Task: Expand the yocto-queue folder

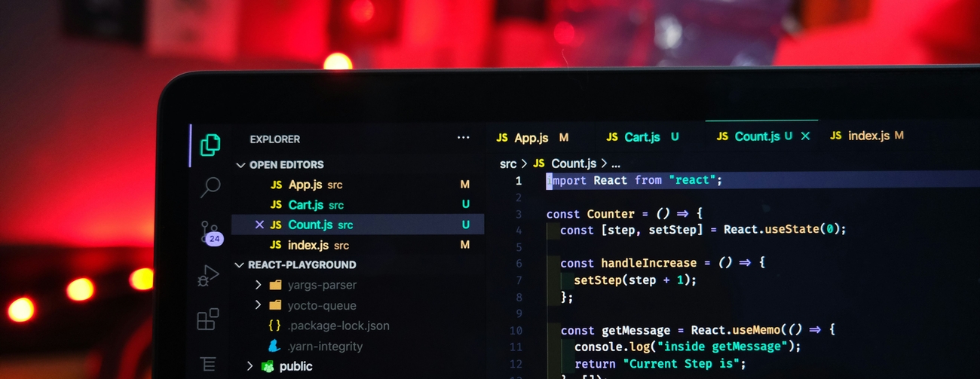Action: tap(258, 305)
